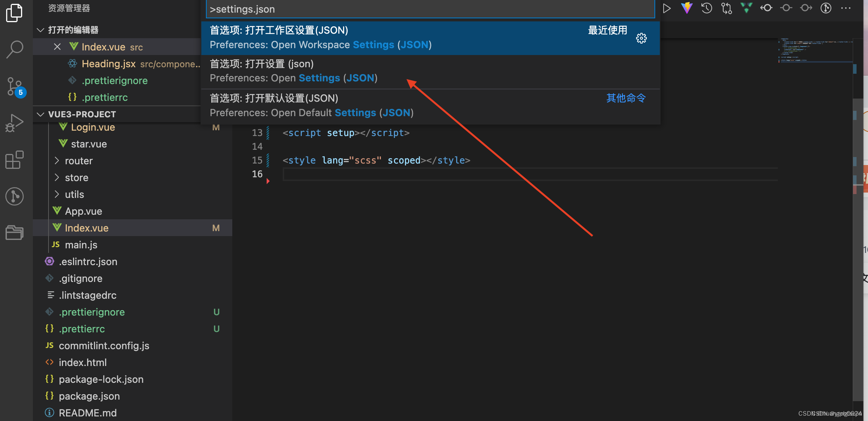Expand the router folder
The width and height of the screenshot is (868, 421).
57,160
